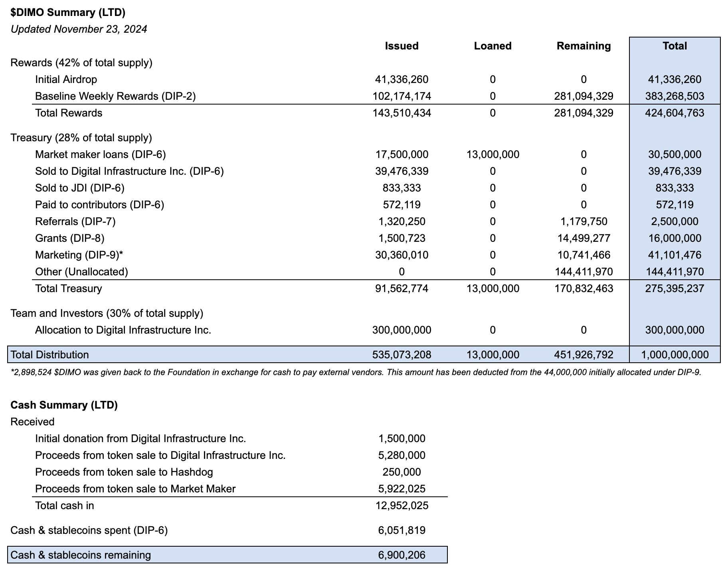Screen dimensions: 728x569
Task: Click Total cash in value 12,952,025
Action: [402, 506]
